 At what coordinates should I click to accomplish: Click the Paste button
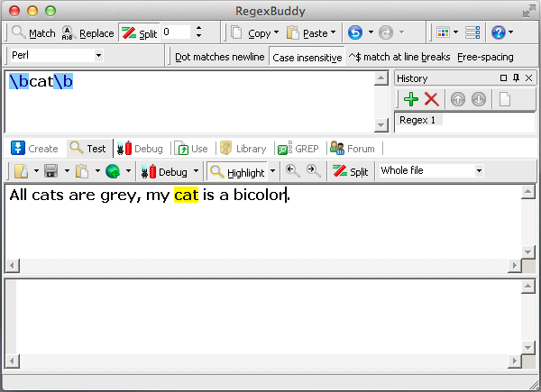[307, 33]
